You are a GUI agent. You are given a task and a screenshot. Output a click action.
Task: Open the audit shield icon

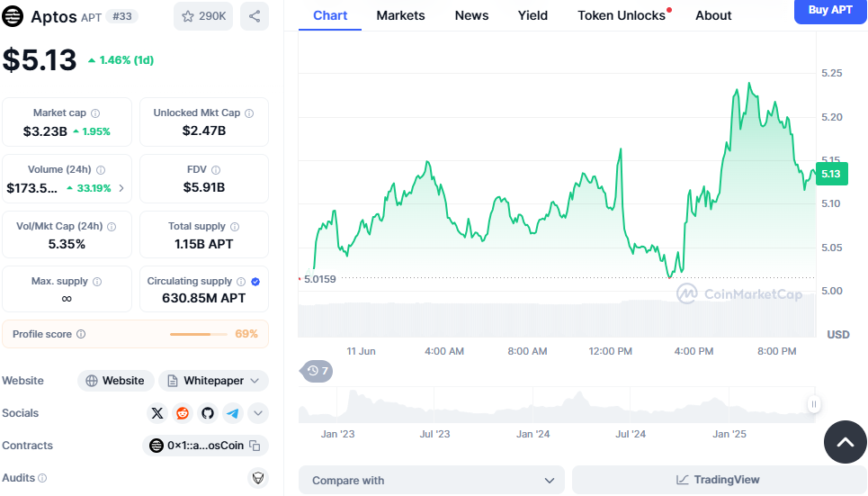tap(258, 478)
